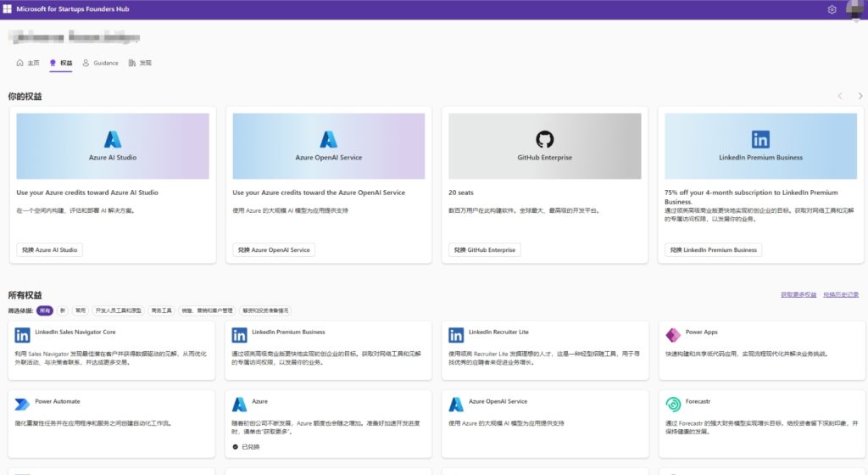868x475 pixels.
Task: Click the Azure logo in the Azure AI Studio banner
Action: [113, 139]
